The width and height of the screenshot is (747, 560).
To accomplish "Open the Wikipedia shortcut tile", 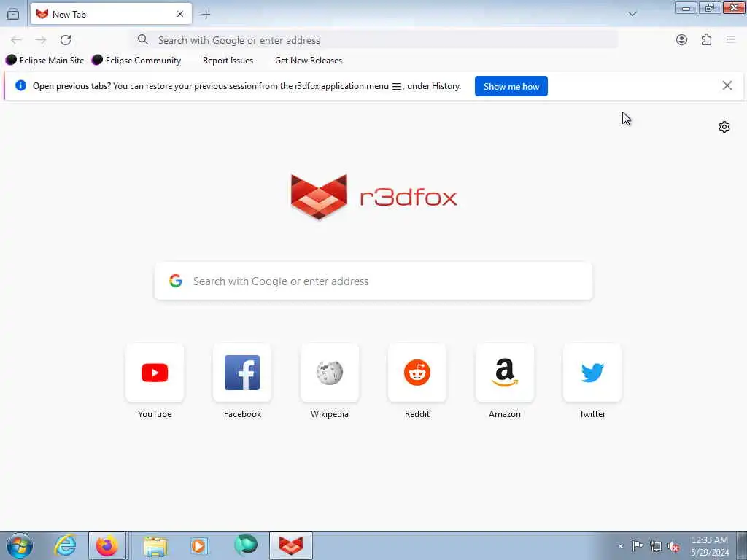I will [x=330, y=373].
